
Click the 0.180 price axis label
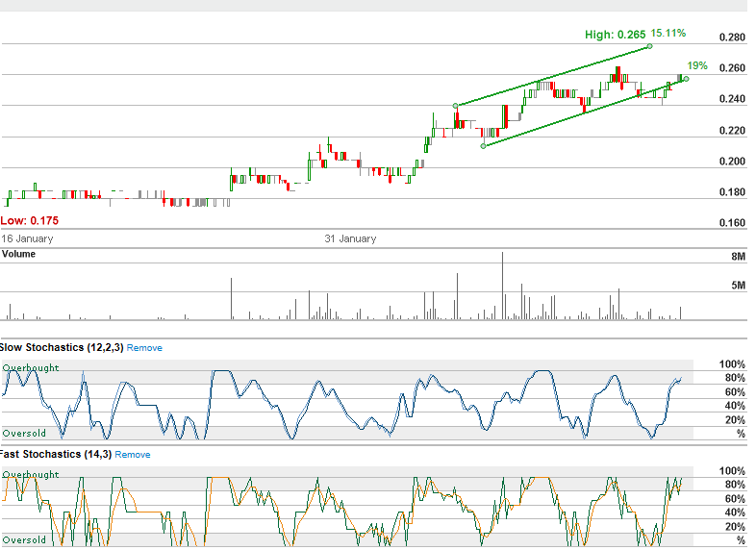732,192
